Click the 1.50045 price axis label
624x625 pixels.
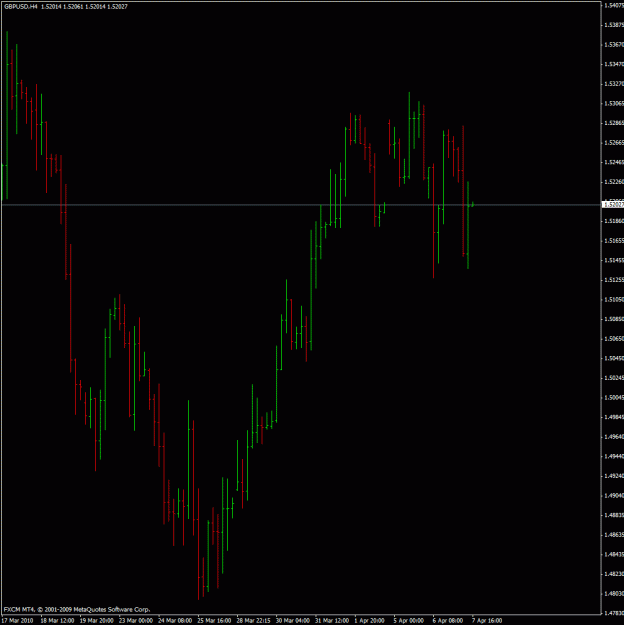click(614, 397)
